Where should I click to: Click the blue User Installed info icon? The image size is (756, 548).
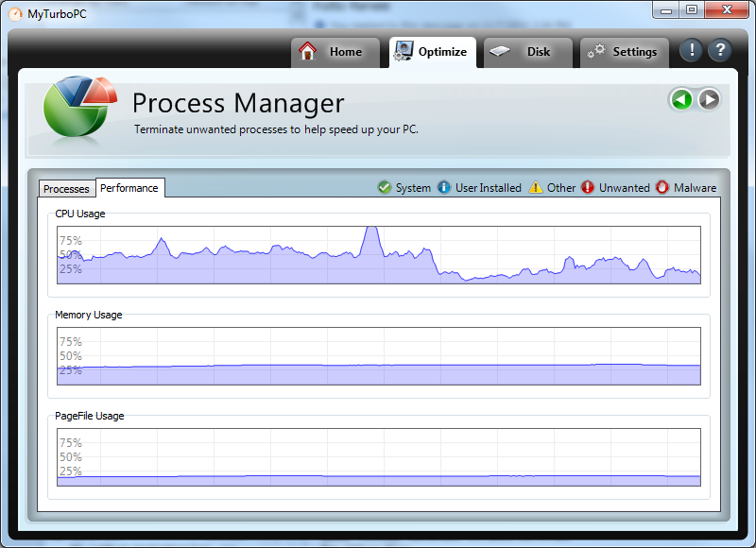(x=443, y=187)
